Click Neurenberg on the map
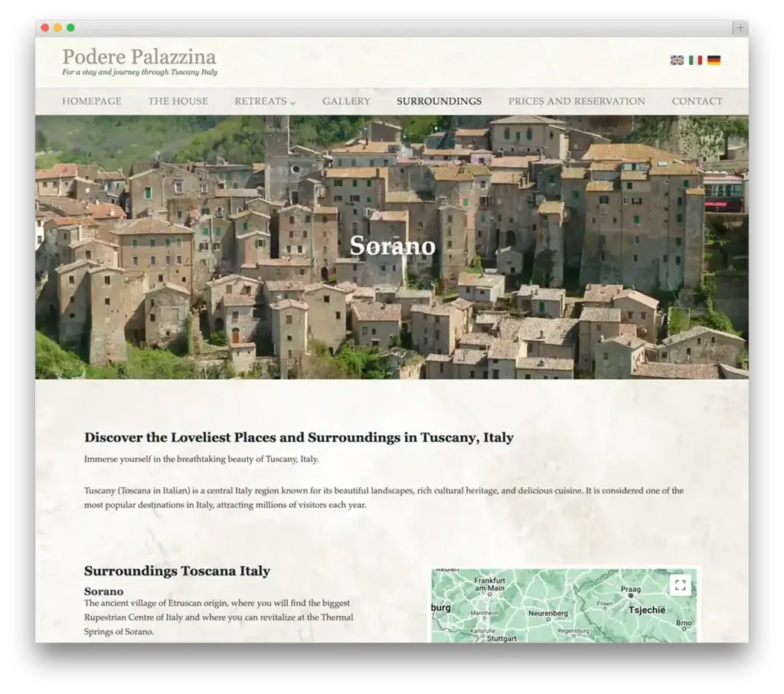This screenshot has height=694, width=784. point(548,613)
